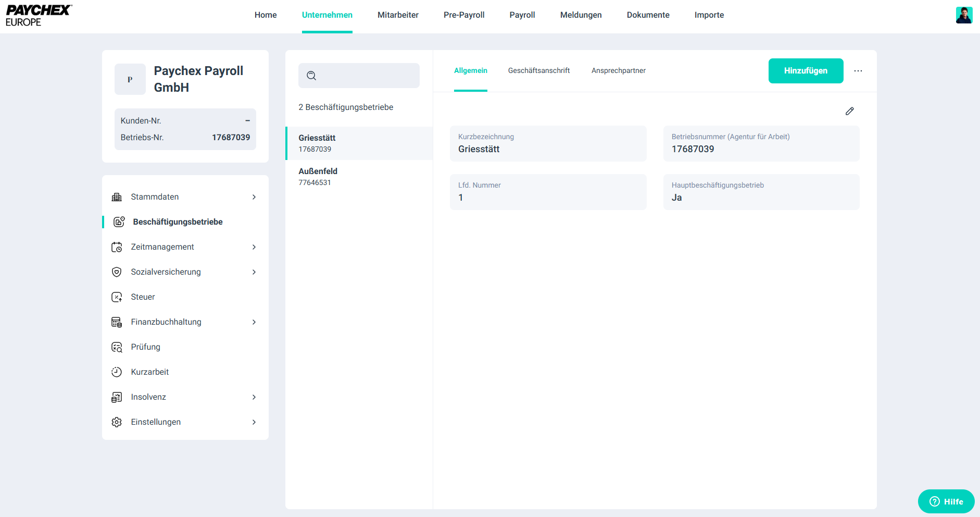Image resolution: width=980 pixels, height=517 pixels.
Task: Click the Paychex Europe logo
Action: pyautogui.click(x=39, y=16)
